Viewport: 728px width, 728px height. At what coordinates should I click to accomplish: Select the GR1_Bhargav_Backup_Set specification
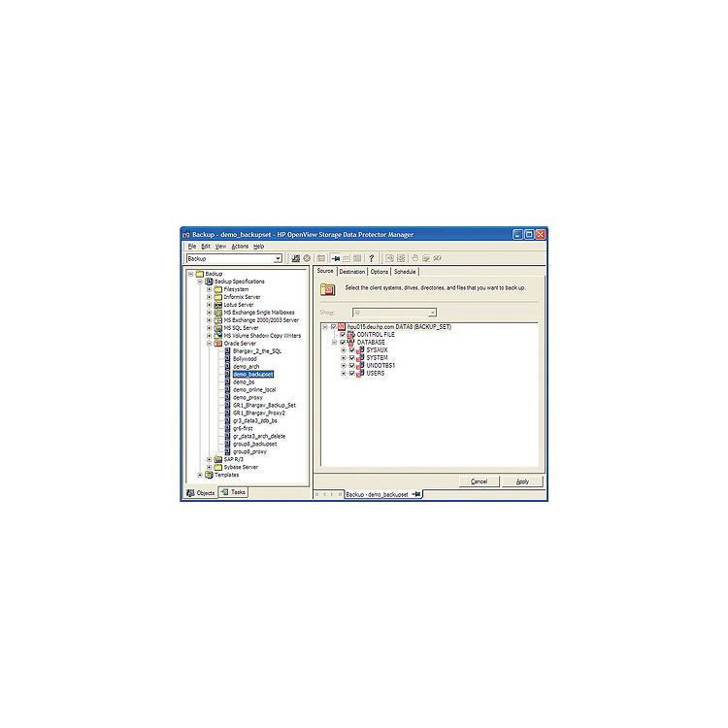pos(264,406)
